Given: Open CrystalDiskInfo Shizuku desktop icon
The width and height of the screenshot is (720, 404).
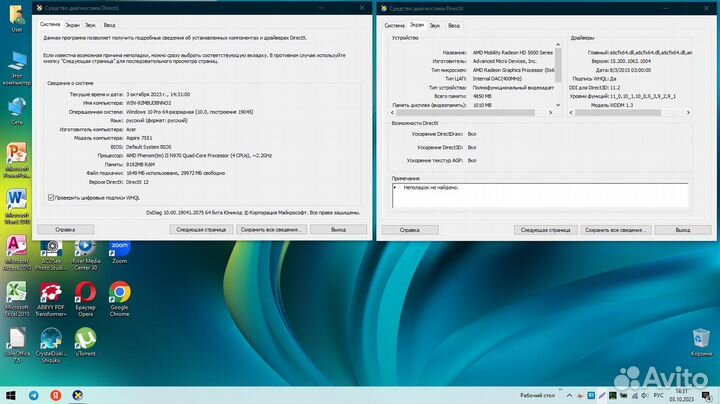Looking at the screenshot, I should 51,341.
